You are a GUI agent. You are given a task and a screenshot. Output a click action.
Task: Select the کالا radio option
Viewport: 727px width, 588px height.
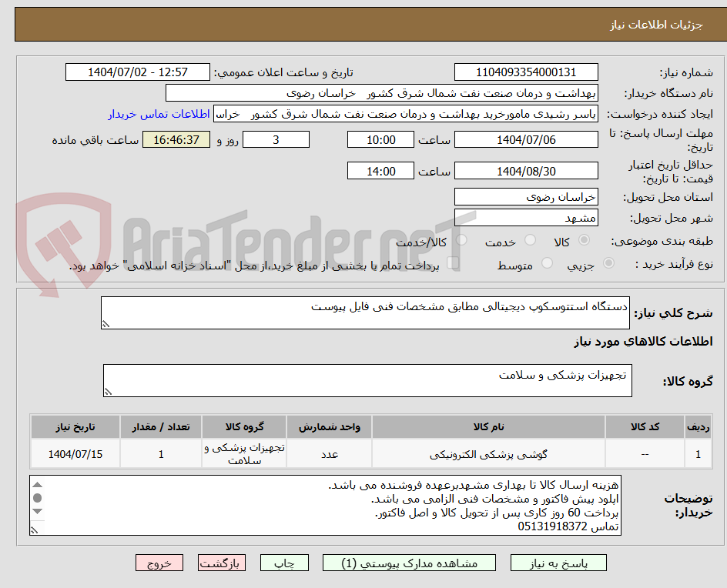584,239
